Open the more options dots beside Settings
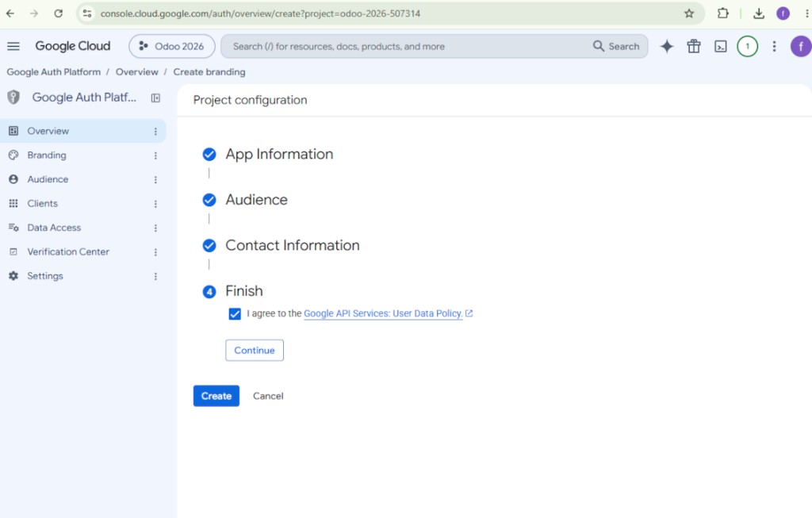Screen dimensions: 812x518 click(x=155, y=277)
